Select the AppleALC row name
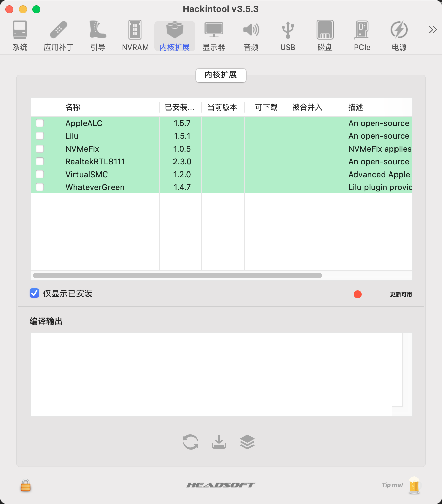Viewport: 442px width, 504px height. pyautogui.click(x=84, y=123)
